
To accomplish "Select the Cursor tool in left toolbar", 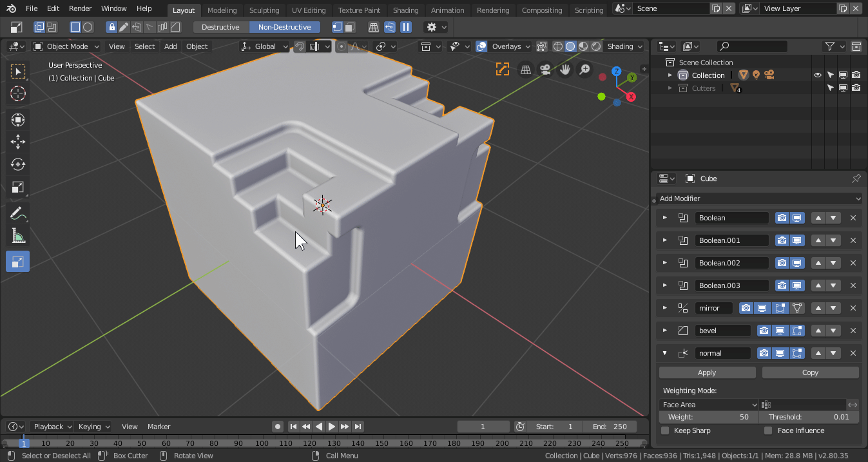I will click(18, 93).
